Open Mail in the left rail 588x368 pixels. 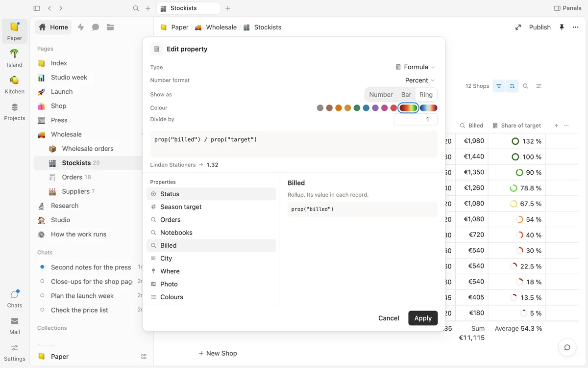15,325
